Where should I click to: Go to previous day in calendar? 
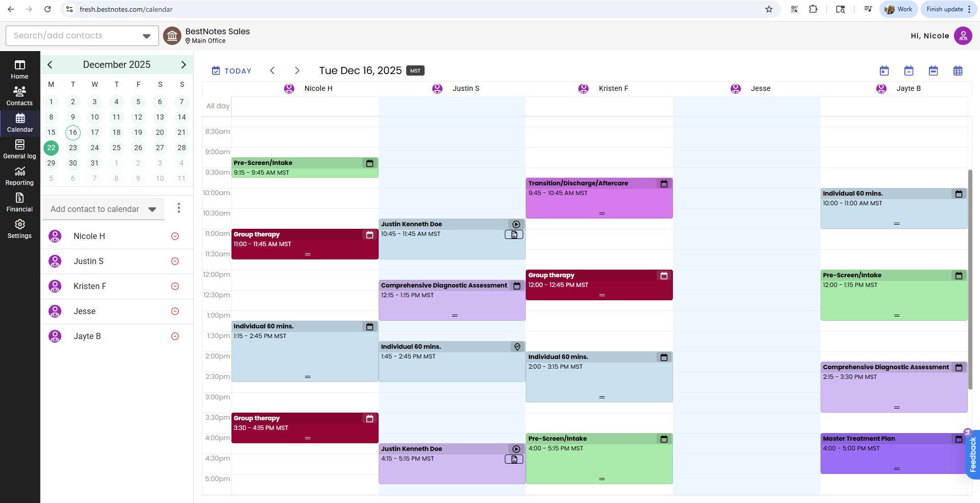point(272,70)
